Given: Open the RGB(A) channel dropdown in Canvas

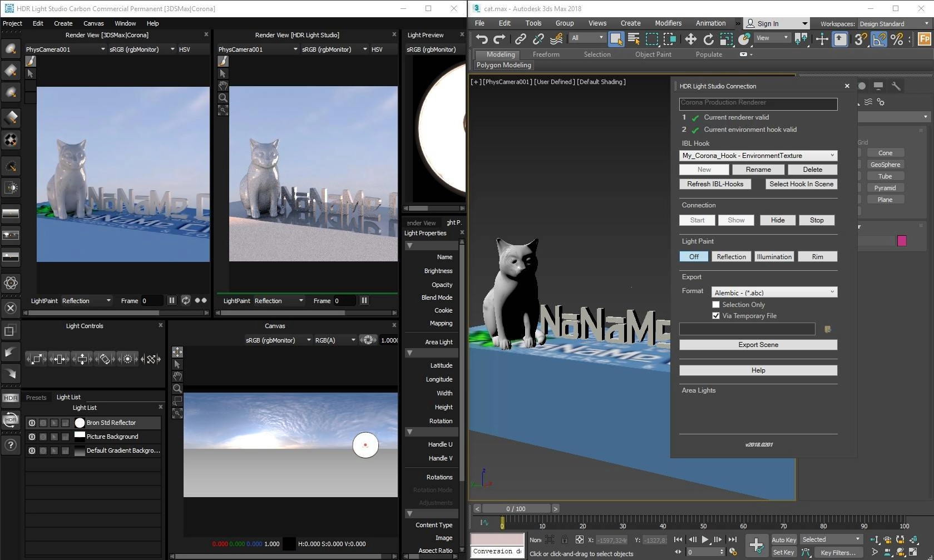Looking at the screenshot, I should click(335, 340).
